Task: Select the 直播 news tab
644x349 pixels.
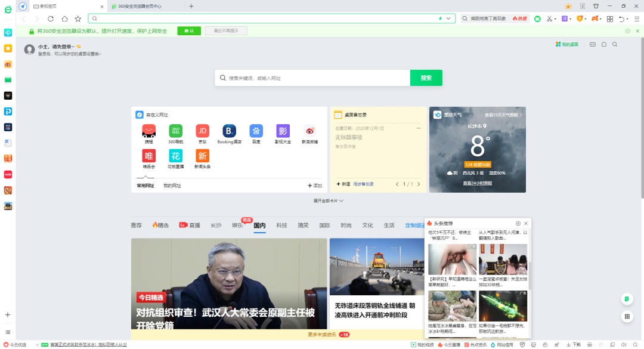Action: click(190, 226)
